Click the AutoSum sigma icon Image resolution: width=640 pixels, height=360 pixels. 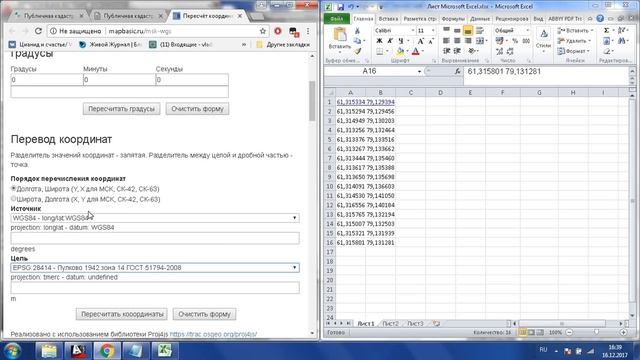607,31
